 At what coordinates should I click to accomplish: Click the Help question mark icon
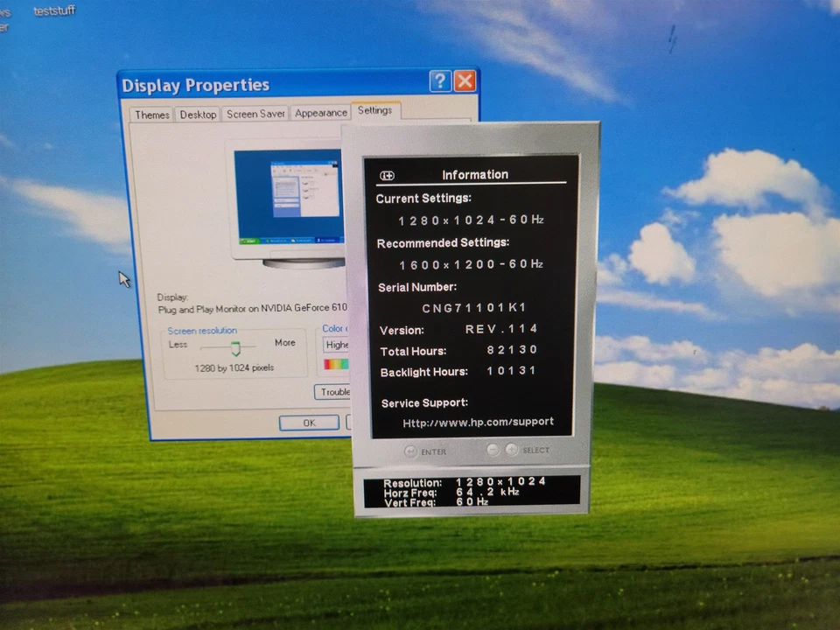point(439,80)
